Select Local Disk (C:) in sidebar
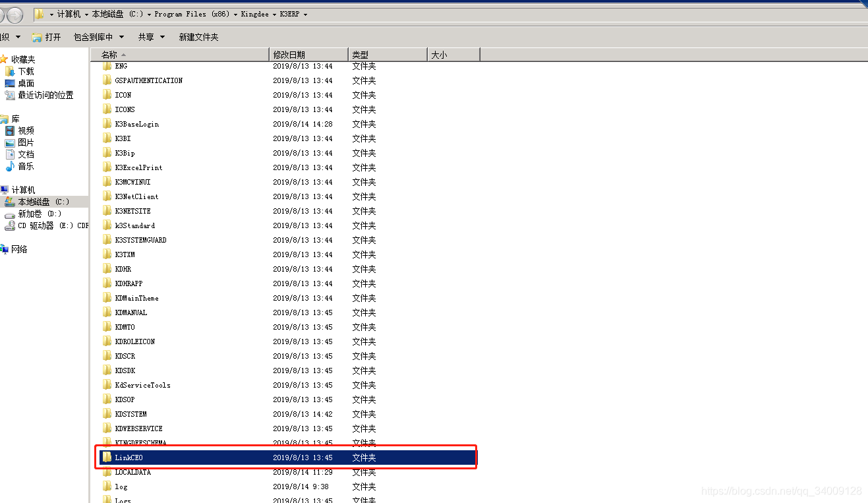The image size is (868, 503). pos(44,202)
